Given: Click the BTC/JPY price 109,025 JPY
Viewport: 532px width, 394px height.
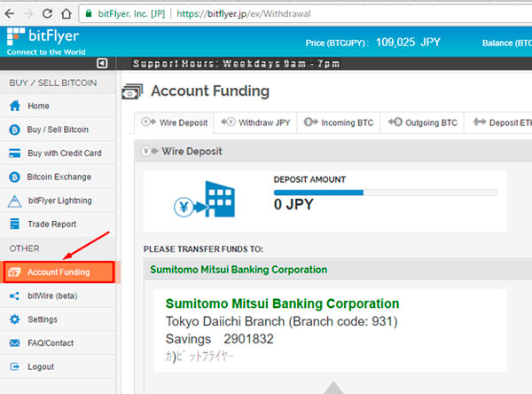Looking at the screenshot, I should tap(408, 43).
